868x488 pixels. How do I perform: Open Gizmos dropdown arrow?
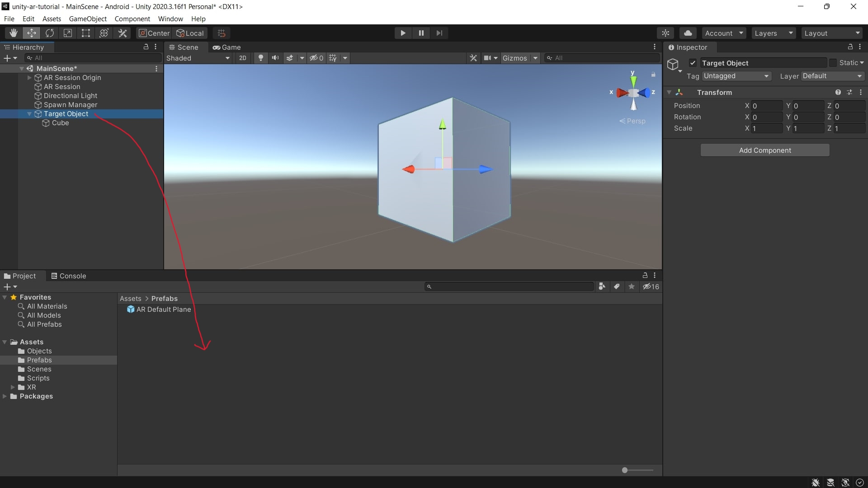click(x=535, y=58)
